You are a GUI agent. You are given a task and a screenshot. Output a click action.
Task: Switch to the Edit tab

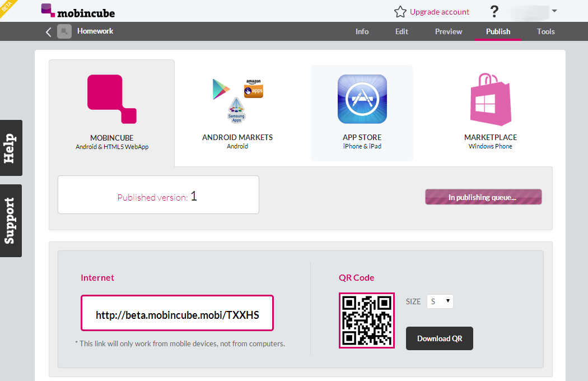[x=402, y=31]
